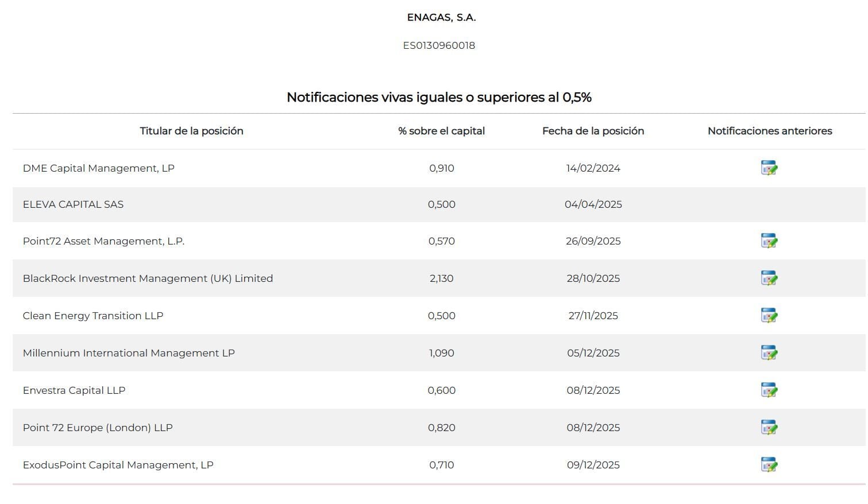Click the '% sobre el capital' column header
Image resolution: width=868 pixels, height=504 pixels.
click(x=441, y=131)
